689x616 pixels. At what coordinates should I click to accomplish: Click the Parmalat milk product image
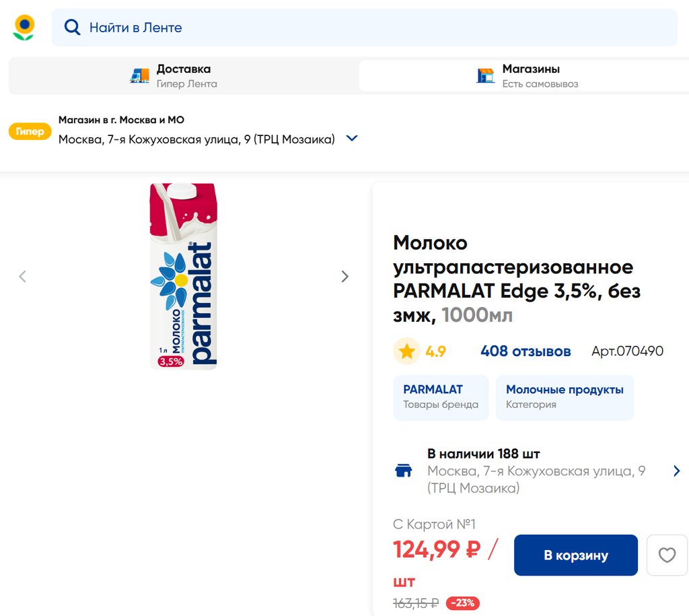pyautogui.click(x=183, y=276)
